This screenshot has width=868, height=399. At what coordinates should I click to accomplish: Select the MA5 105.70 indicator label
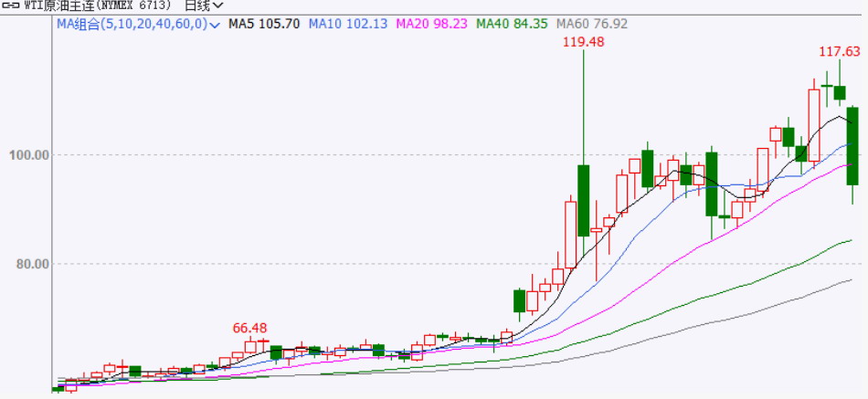(264, 25)
